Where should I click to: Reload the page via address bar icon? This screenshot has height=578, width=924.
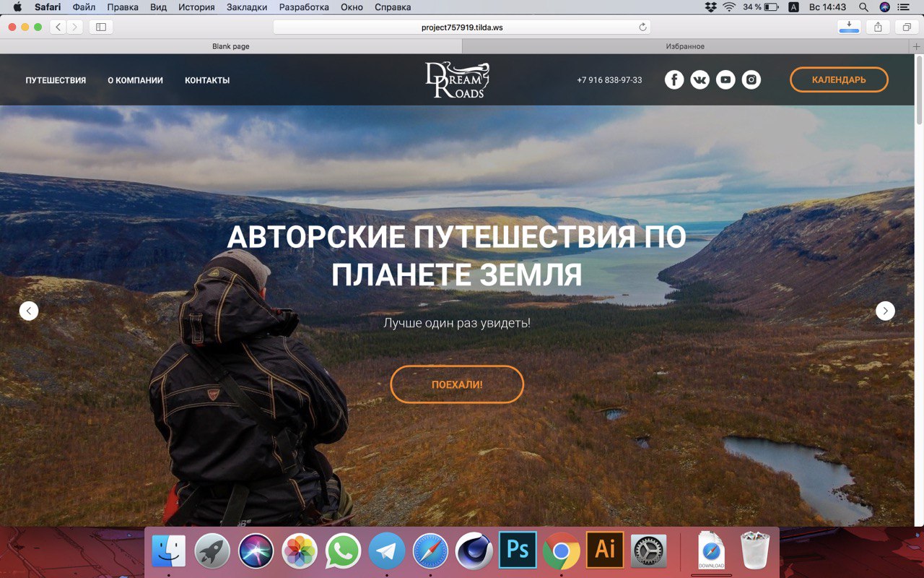(x=642, y=27)
